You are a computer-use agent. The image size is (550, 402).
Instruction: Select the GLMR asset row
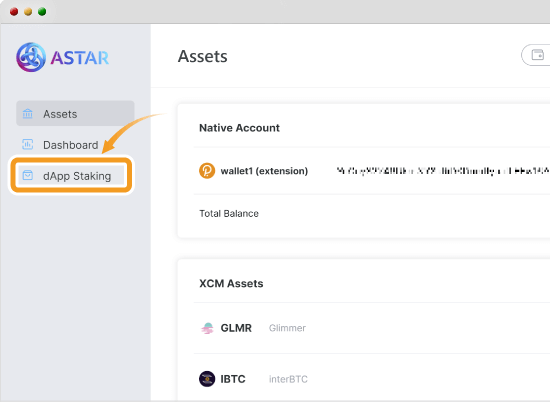[x=372, y=328]
